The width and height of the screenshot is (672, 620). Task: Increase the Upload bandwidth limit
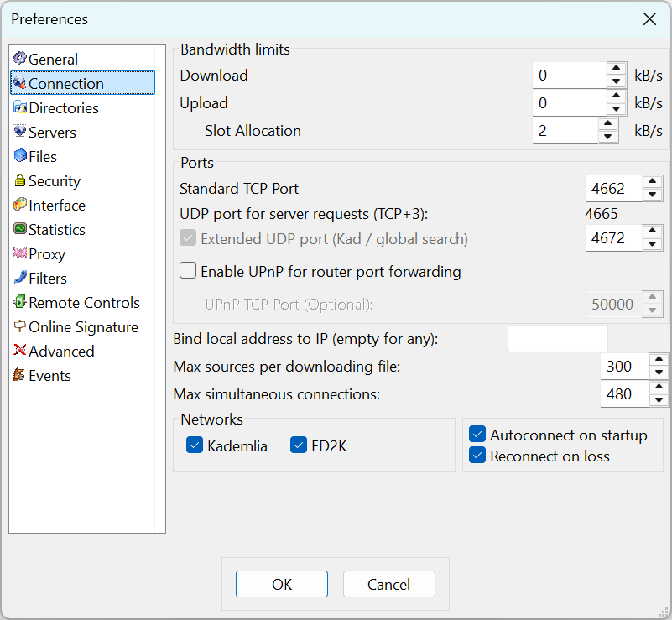pos(617,96)
